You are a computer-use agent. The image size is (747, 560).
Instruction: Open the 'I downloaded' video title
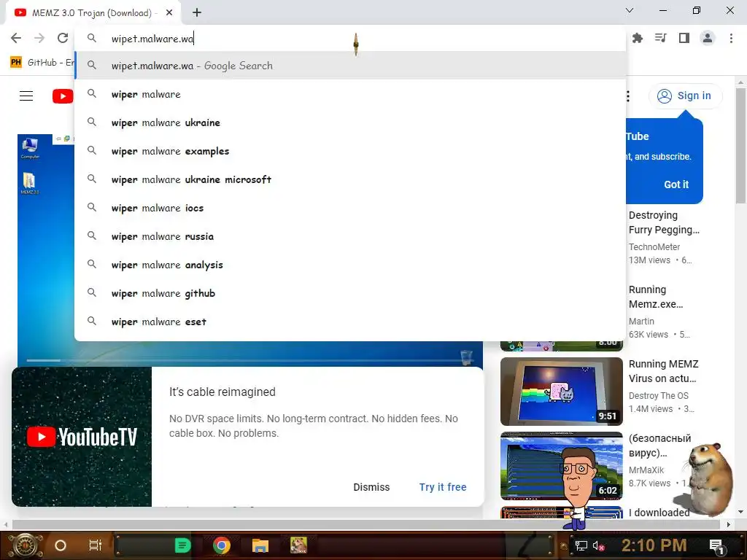coord(659,513)
